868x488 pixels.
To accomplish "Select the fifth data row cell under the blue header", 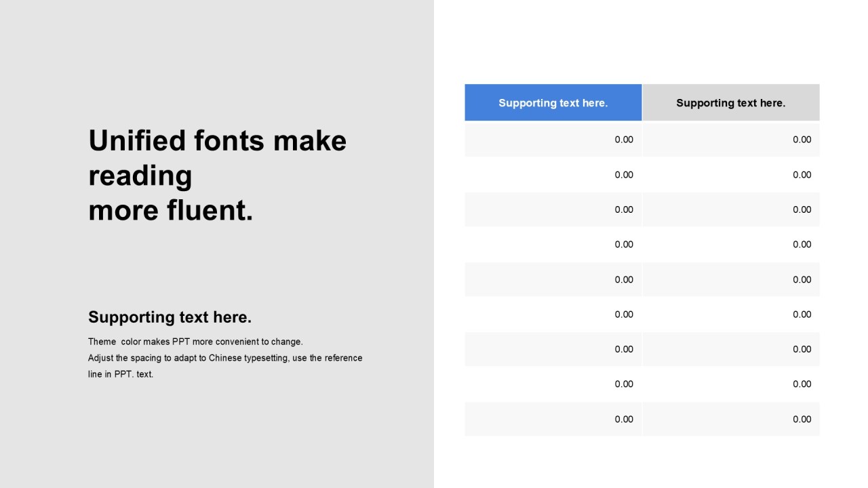I will (x=553, y=279).
